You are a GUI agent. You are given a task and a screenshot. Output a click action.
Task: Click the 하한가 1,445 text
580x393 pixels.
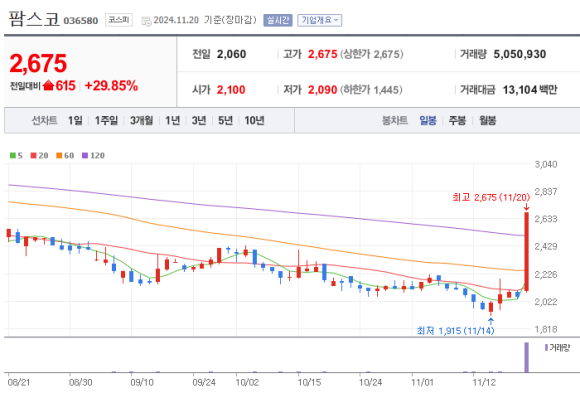[371, 90]
